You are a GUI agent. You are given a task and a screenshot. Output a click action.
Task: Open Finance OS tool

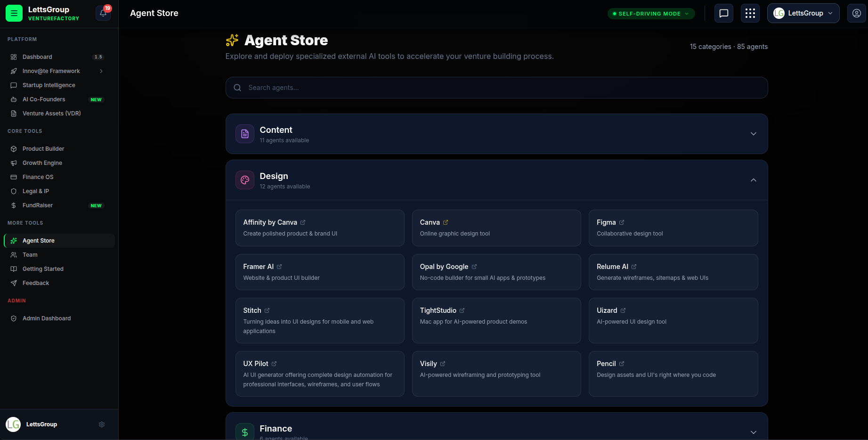[x=59, y=177]
